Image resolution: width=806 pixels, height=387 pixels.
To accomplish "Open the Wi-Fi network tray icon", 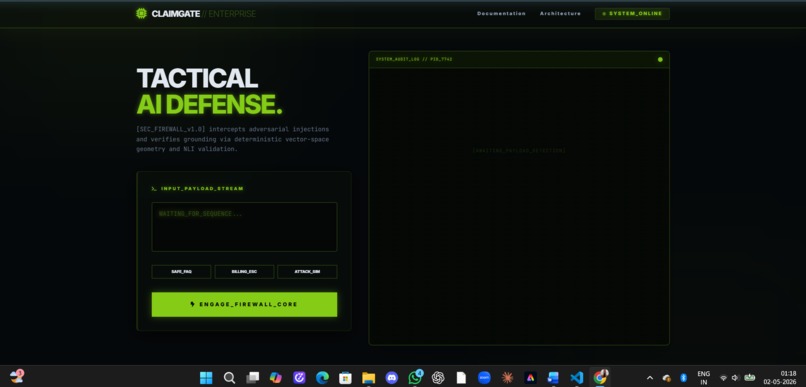I will pyautogui.click(x=723, y=378).
